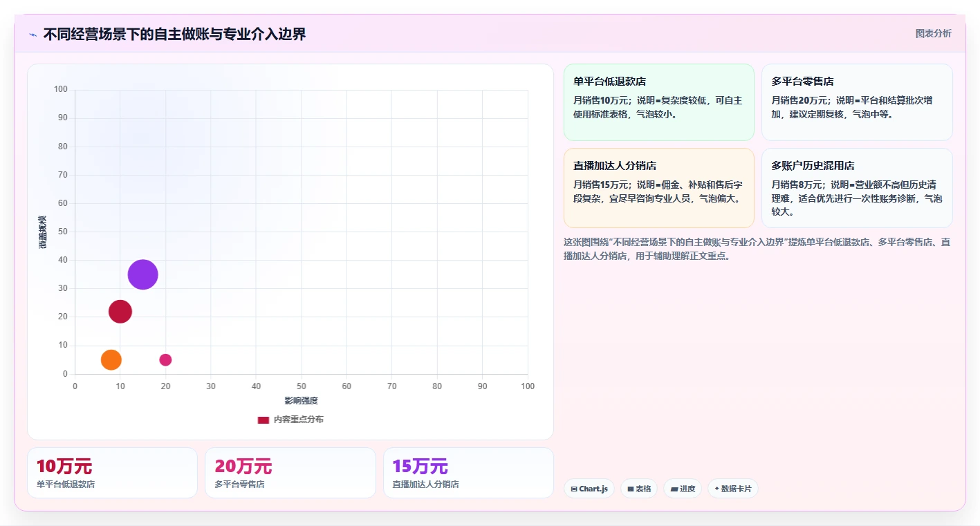This screenshot has height=526, width=980.
Task: Click the 月销售20万元 description text
Action: click(852, 107)
